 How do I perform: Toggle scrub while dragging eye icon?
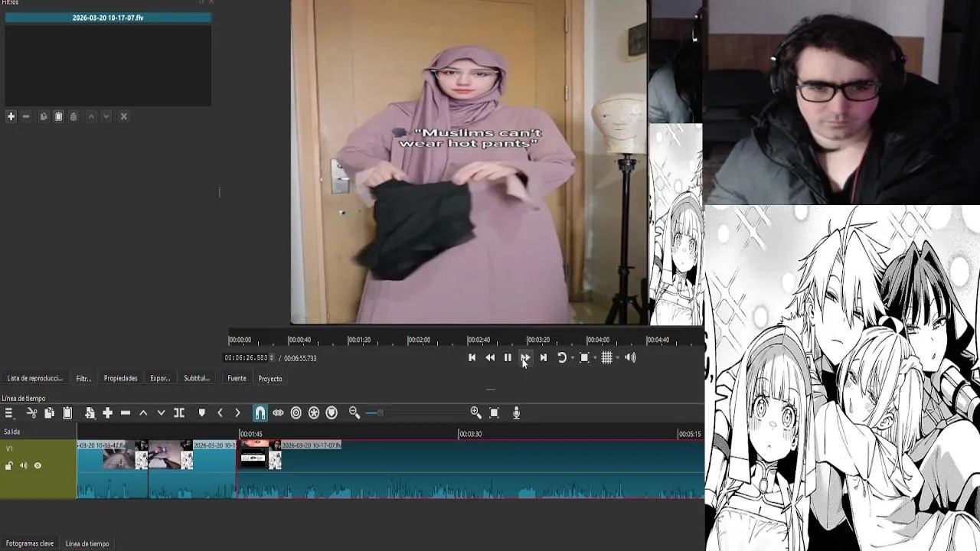[278, 412]
